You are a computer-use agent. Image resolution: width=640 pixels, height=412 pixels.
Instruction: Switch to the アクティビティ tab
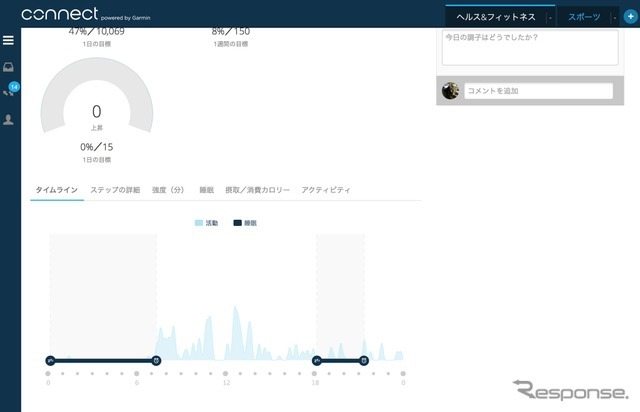pos(326,190)
